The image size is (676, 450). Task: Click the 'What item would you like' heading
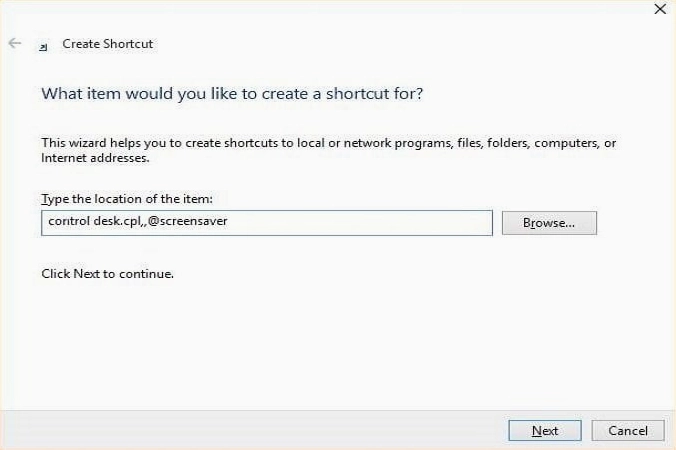coord(231,94)
